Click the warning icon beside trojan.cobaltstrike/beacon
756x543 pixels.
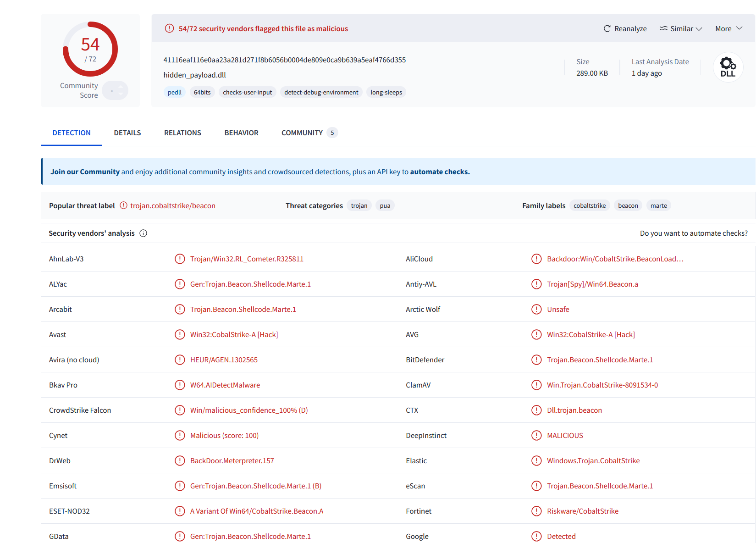click(123, 205)
